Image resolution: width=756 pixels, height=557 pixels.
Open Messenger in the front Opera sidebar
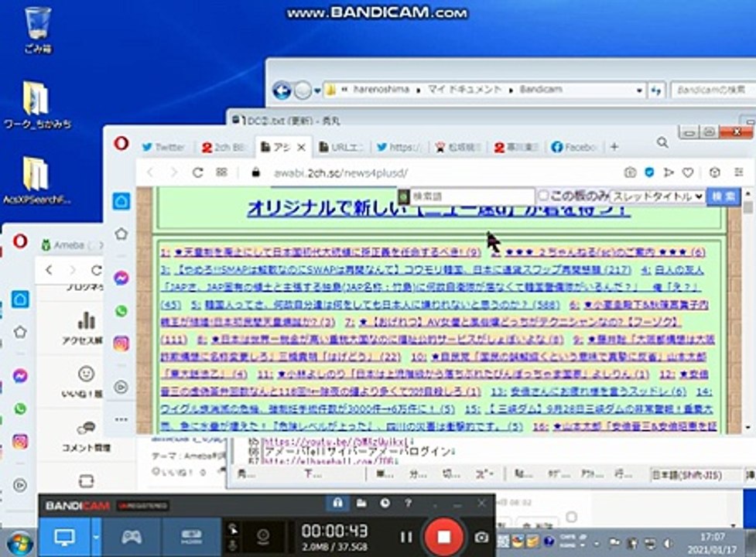click(121, 278)
